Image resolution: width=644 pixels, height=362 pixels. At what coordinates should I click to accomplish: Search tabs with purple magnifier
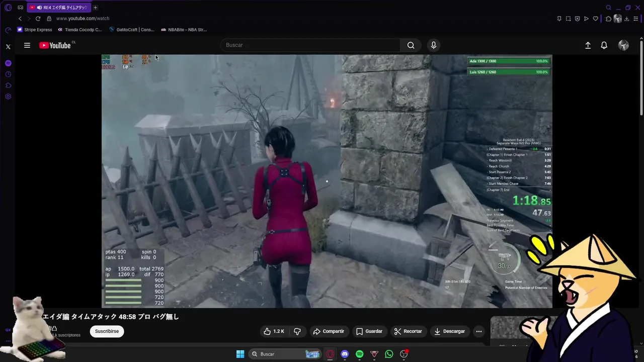(x=608, y=8)
